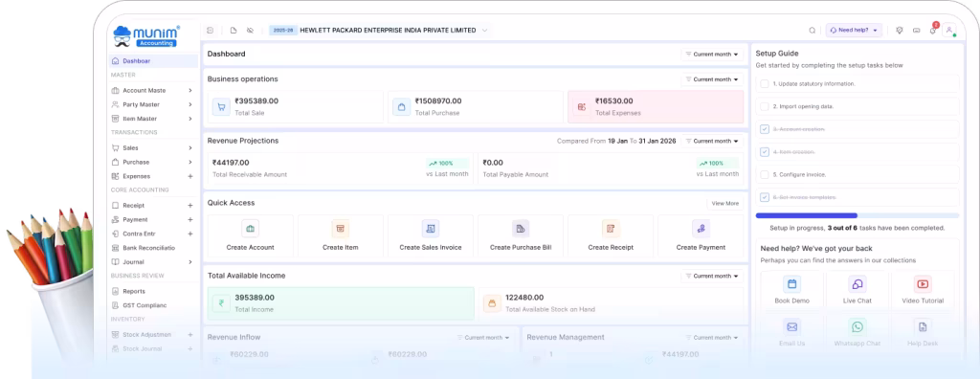
Task: Click the Create Sales Invoice icon
Action: pos(431,229)
